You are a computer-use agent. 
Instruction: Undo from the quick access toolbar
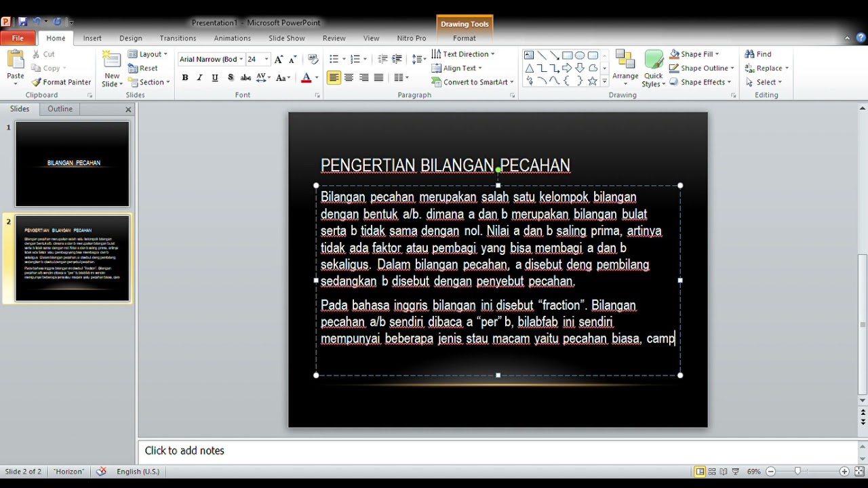[x=37, y=22]
